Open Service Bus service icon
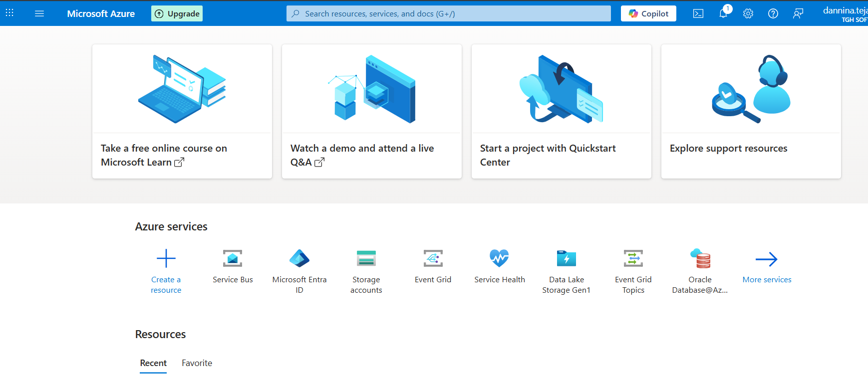This screenshot has width=868, height=379. tap(233, 258)
